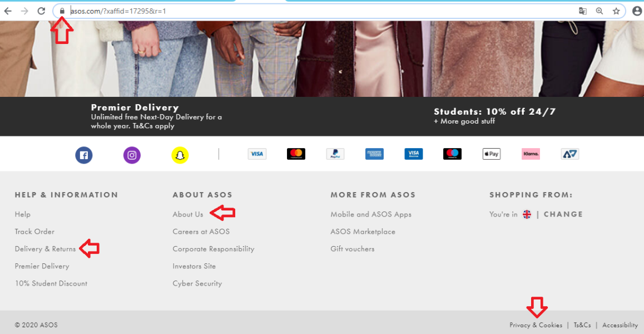Open Privacy & Cookies link
644x334 pixels.
tap(536, 325)
